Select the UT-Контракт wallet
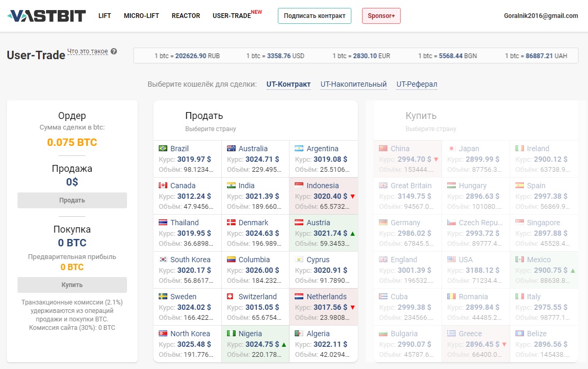Screen dimensions: 588x369 [288, 85]
